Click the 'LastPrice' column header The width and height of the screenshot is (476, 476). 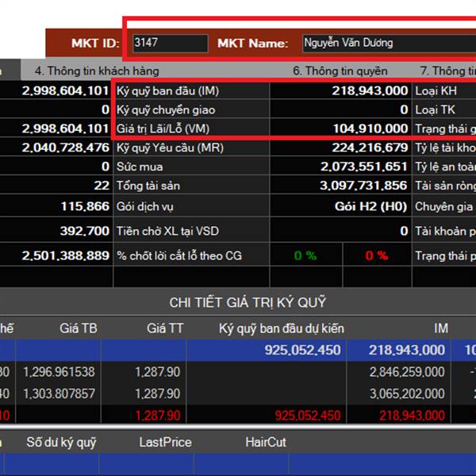[x=165, y=442]
